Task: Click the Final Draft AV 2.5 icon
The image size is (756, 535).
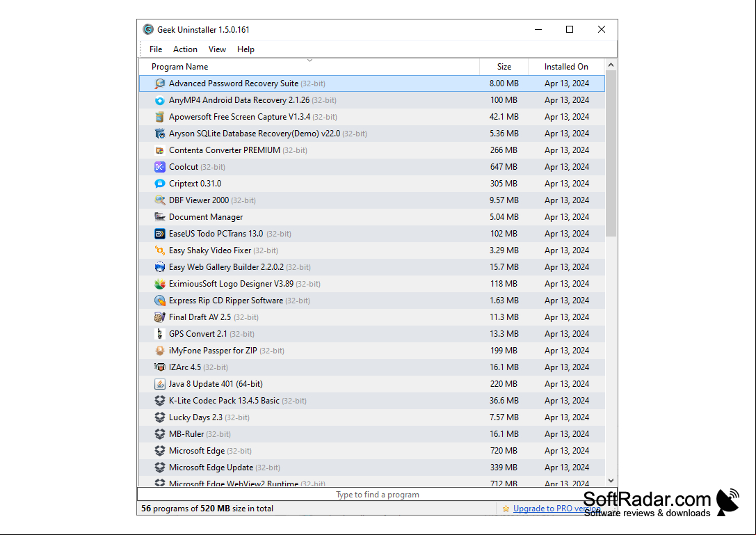Action: (x=159, y=317)
